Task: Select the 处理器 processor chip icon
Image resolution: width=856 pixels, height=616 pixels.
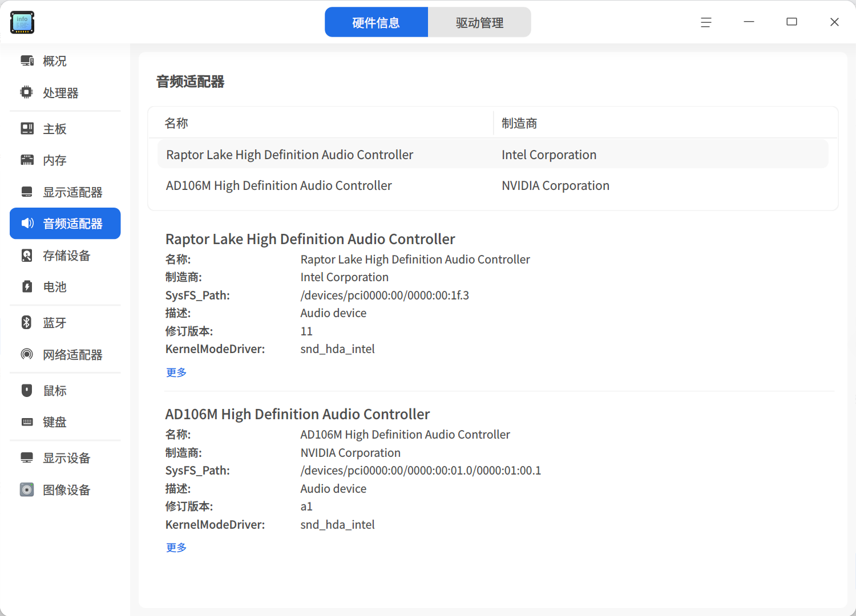Action: tap(27, 92)
